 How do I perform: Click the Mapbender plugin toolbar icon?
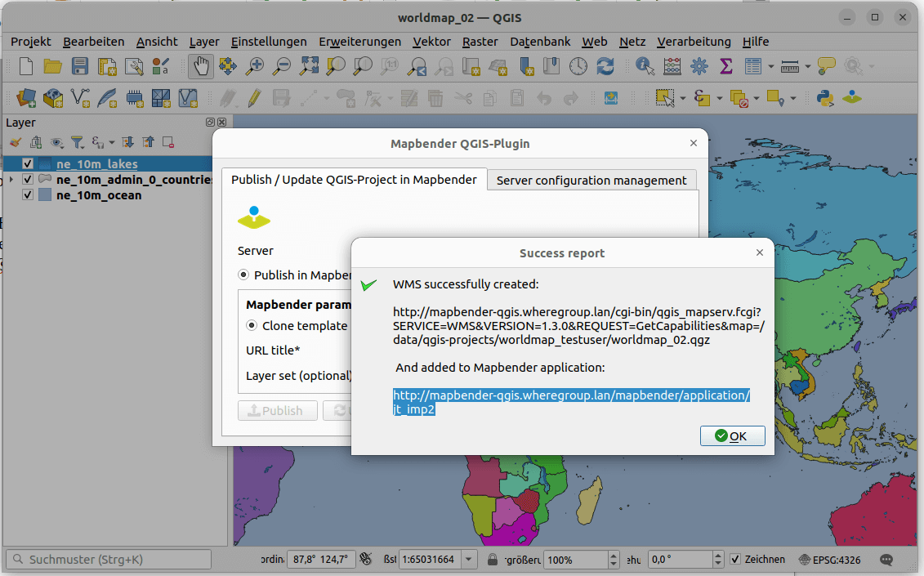pos(852,98)
